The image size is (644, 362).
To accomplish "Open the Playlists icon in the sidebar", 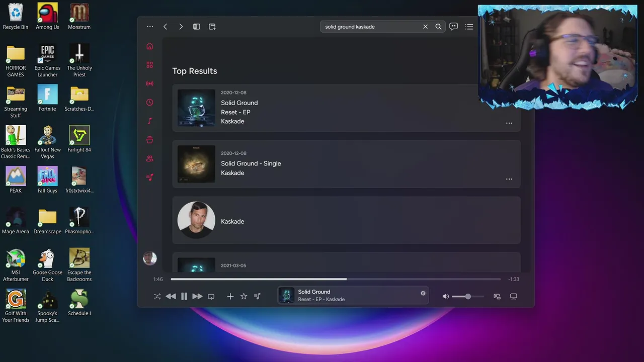I will 149,177.
